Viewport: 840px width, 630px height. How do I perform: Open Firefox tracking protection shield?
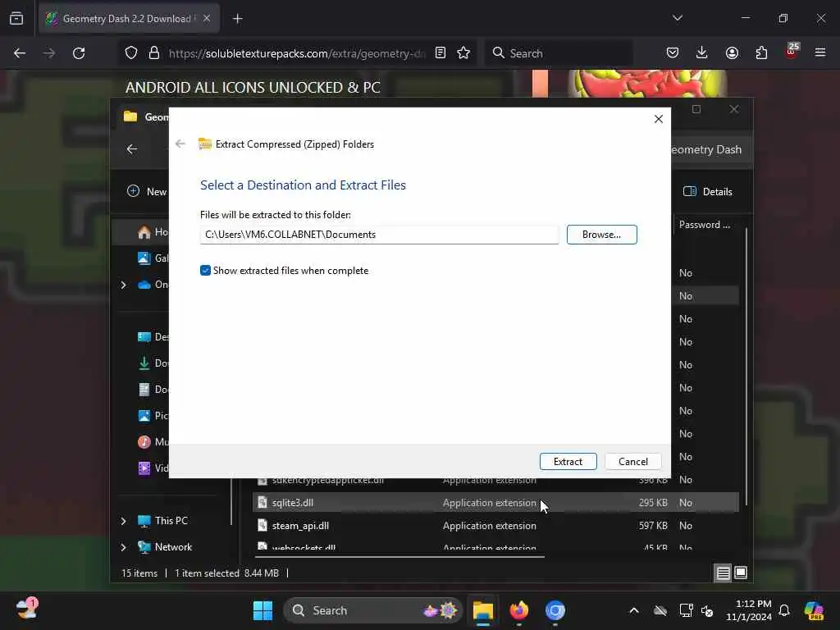(x=131, y=53)
